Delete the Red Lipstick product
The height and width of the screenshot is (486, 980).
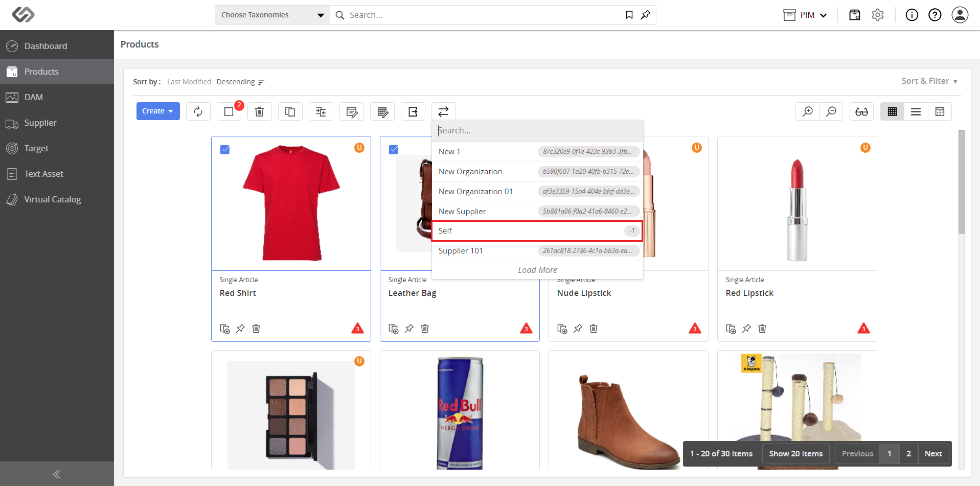pos(762,329)
